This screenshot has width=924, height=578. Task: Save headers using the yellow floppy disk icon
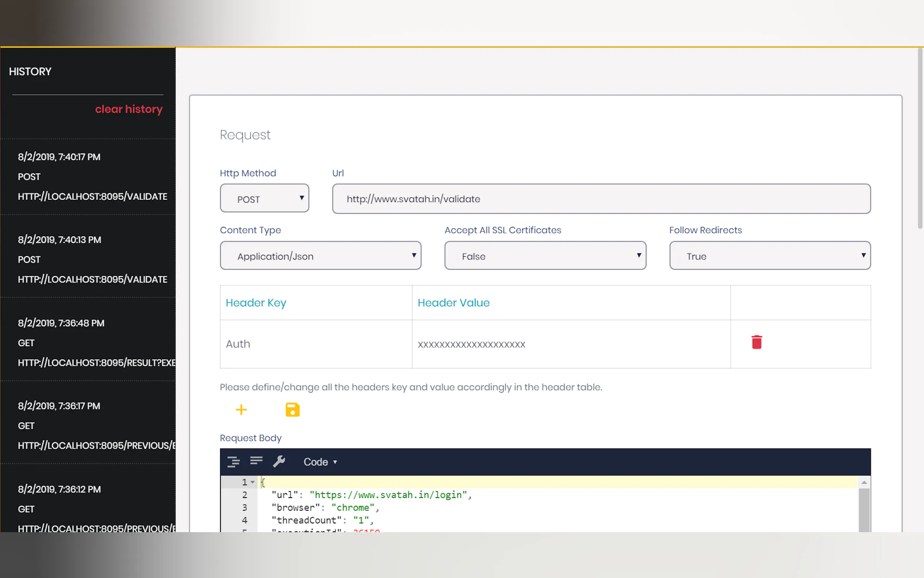292,410
